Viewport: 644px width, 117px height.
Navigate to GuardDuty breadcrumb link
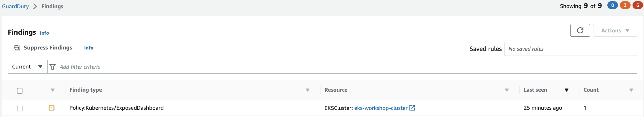point(15,6)
